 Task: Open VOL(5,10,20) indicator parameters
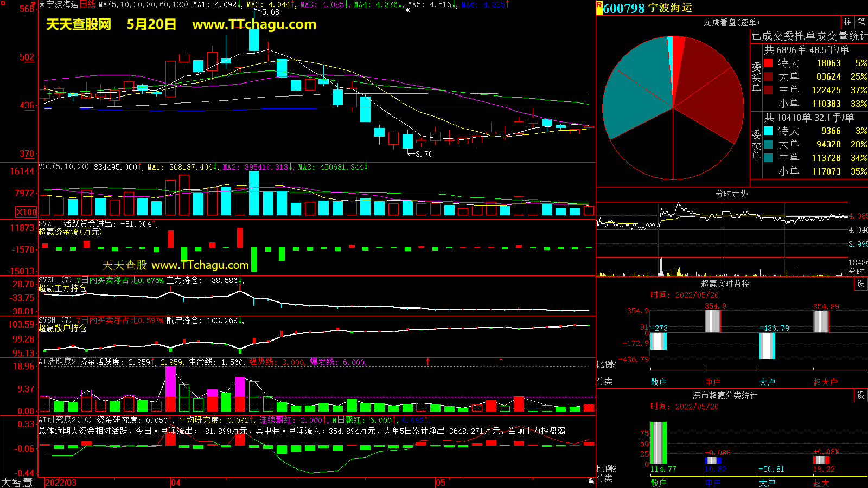tap(63, 167)
